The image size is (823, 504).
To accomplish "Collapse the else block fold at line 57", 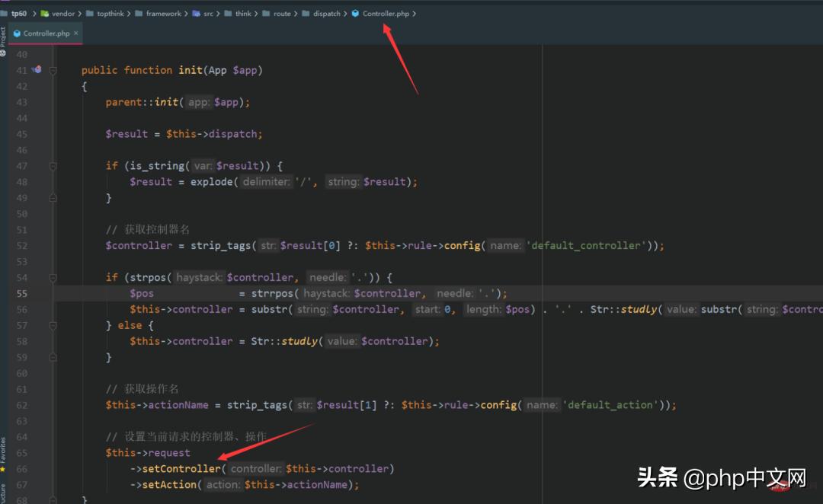I will coord(53,326).
